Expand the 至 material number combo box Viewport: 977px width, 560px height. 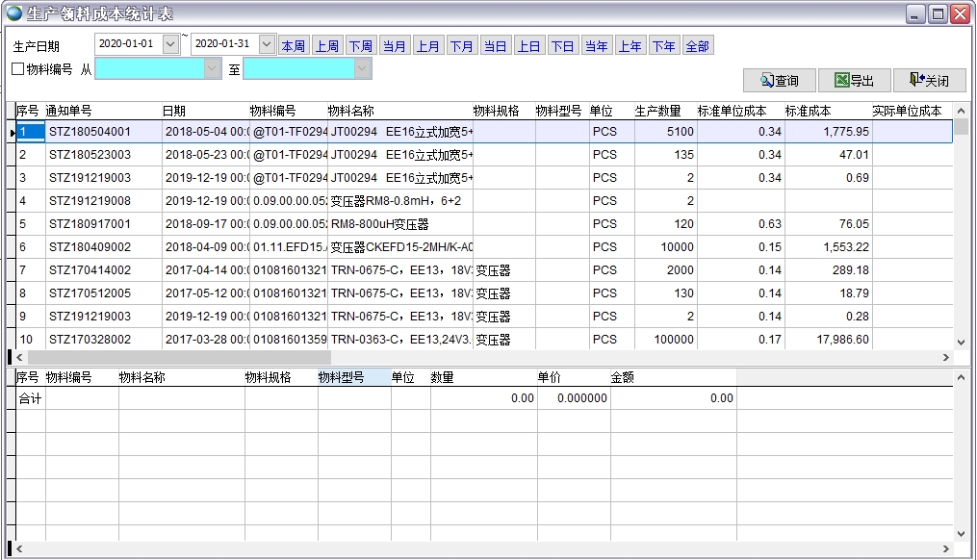coord(362,69)
